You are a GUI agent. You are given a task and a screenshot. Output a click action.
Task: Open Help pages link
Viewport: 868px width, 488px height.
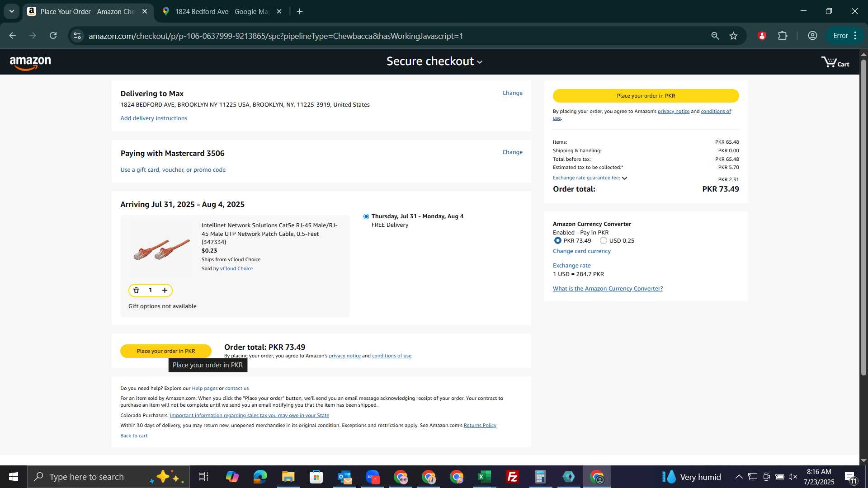[204, 389]
